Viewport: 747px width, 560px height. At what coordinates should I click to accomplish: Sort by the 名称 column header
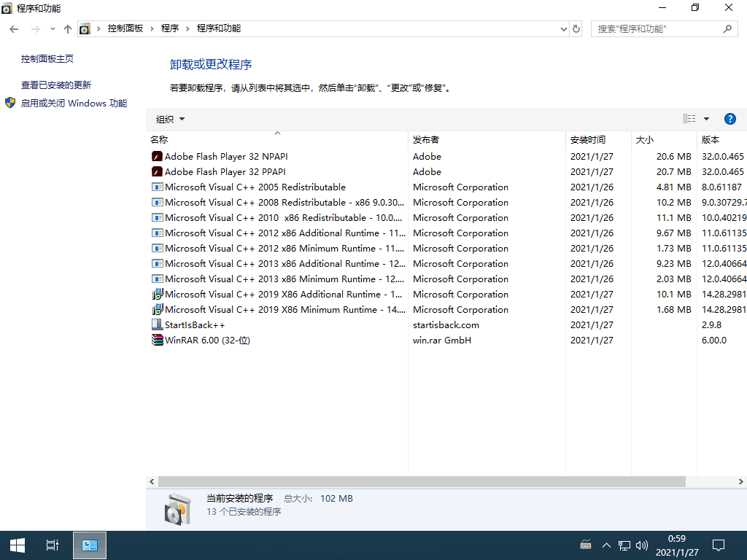276,139
